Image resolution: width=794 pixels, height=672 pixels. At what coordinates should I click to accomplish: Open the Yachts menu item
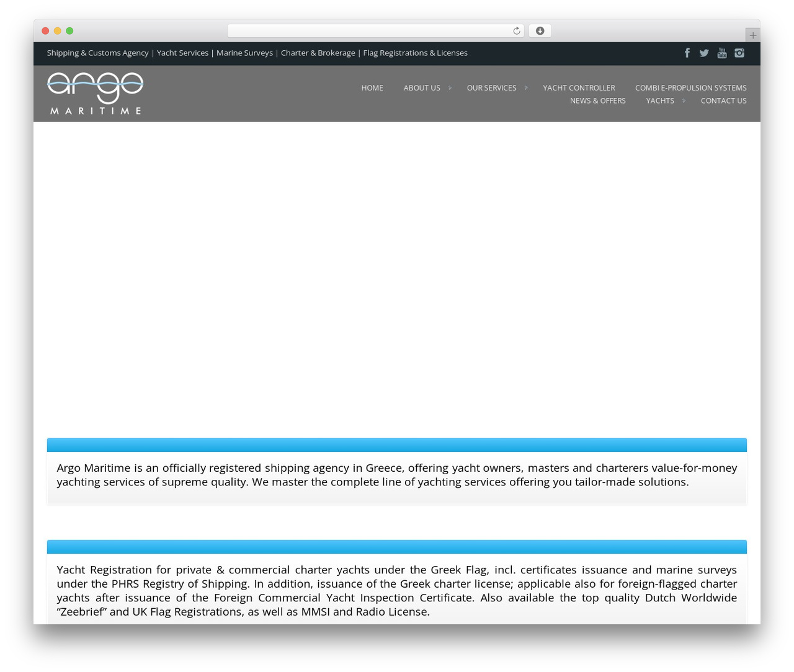coord(660,100)
